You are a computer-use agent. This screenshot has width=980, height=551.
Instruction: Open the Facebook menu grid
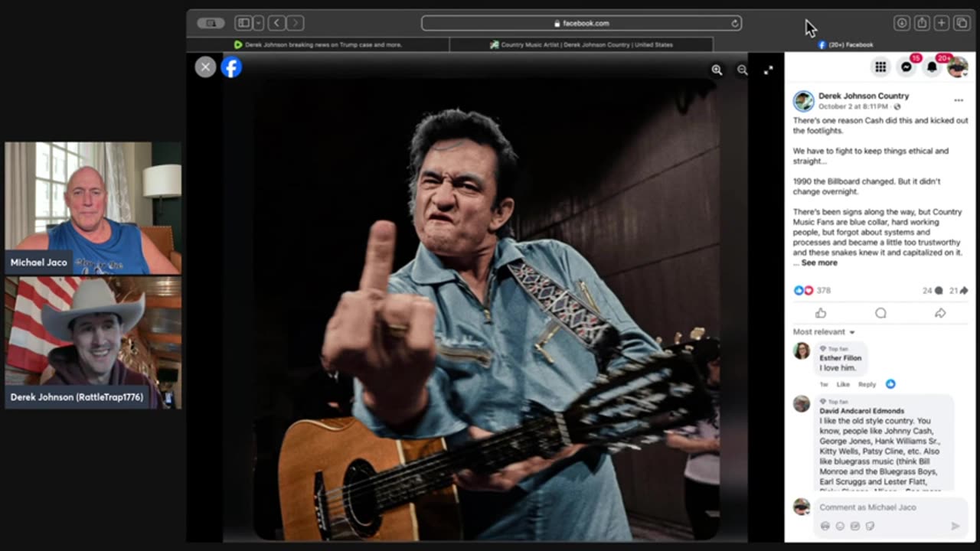(880, 67)
